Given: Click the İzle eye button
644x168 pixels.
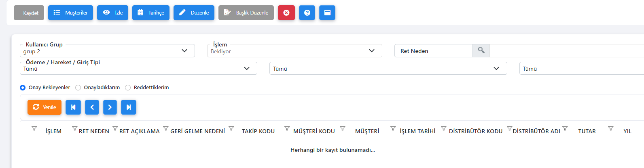Looking at the screenshot, I should pos(112,13).
